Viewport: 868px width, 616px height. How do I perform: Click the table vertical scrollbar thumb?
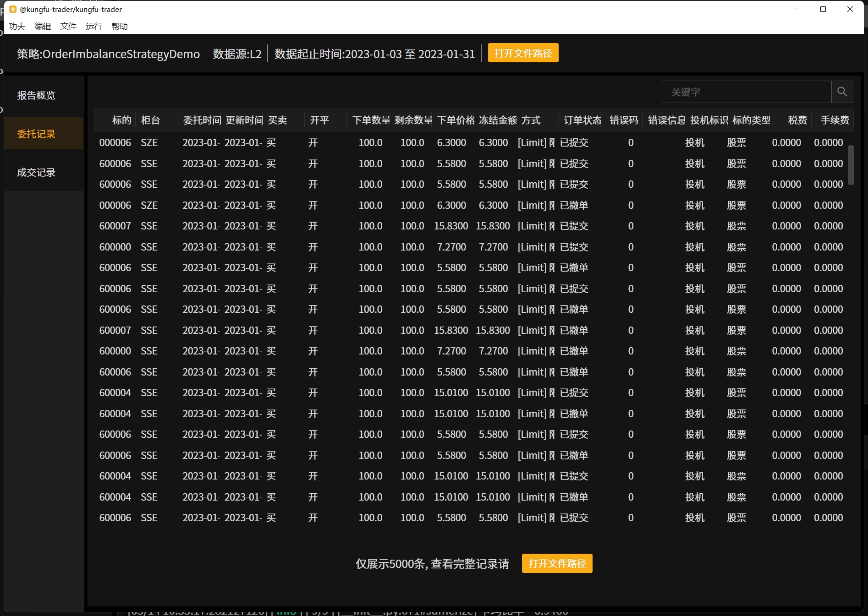coord(851,165)
